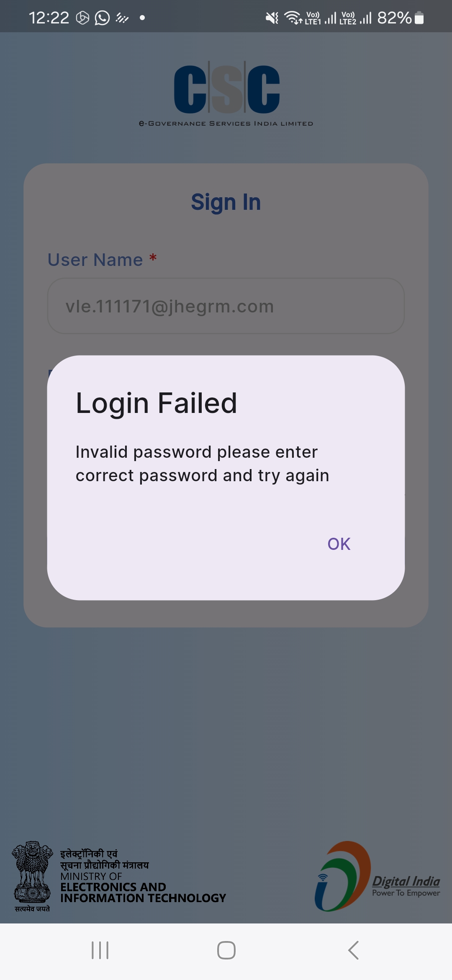Image resolution: width=452 pixels, height=980 pixels.
Task: Tap the Android home button
Action: pyautogui.click(x=226, y=950)
